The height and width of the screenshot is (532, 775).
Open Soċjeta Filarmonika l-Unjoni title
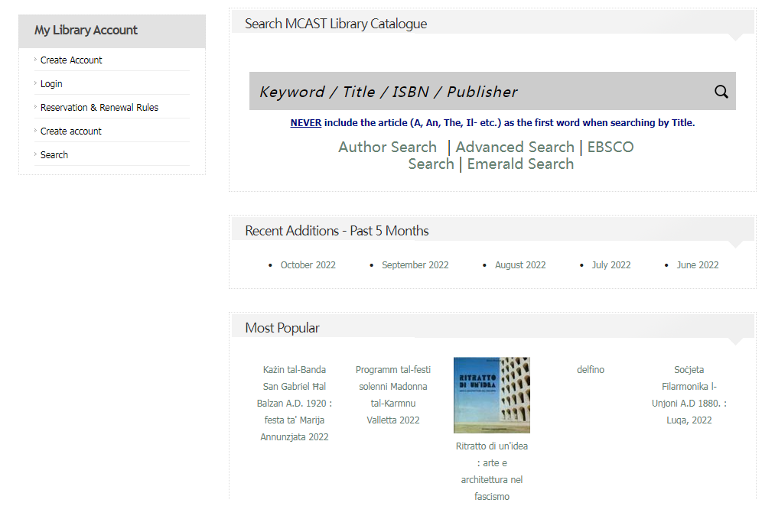coord(689,394)
